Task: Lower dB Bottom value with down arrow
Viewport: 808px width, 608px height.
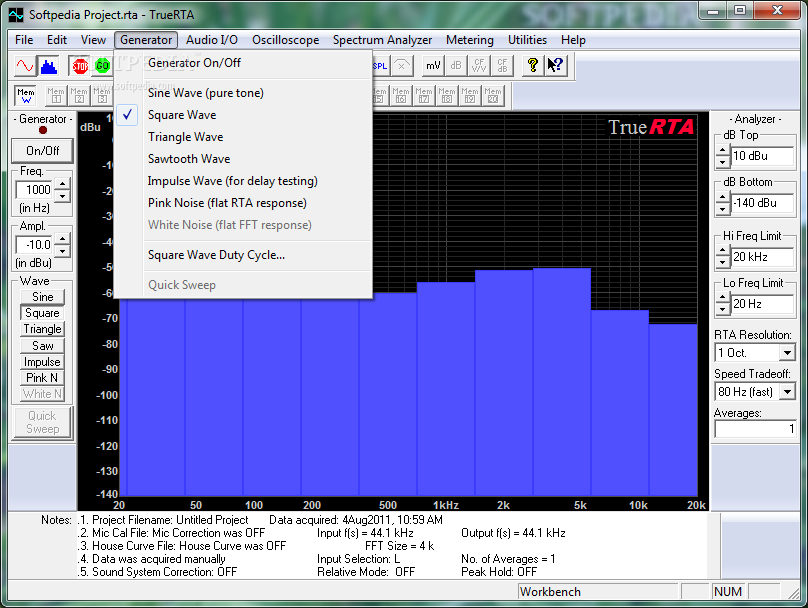Action: pos(723,209)
